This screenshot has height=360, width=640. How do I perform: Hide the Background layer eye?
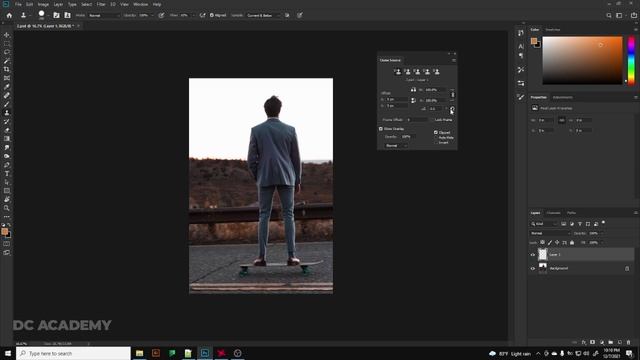533,269
